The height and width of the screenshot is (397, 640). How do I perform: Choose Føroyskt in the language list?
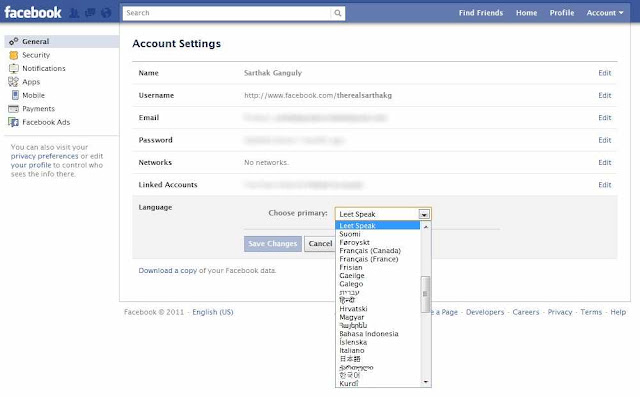click(378, 242)
